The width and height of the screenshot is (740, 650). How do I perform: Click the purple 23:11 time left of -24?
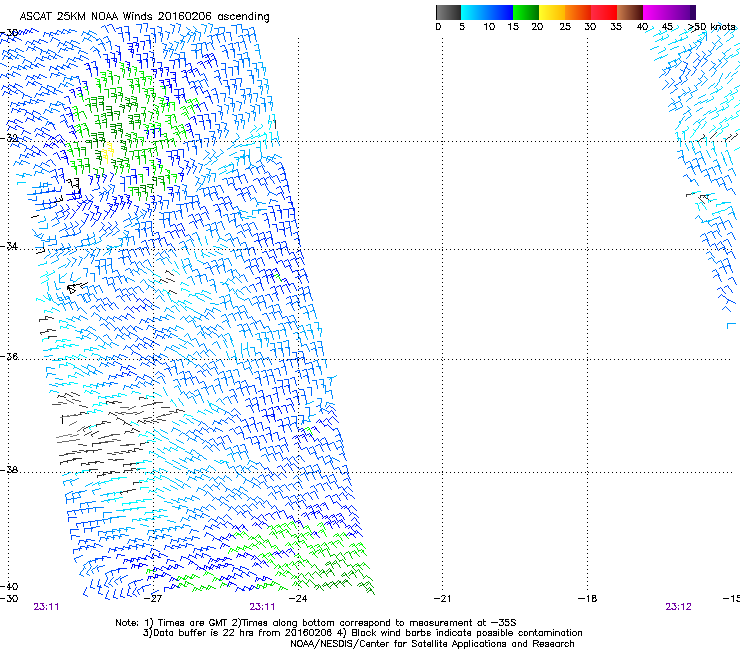pos(262,607)
